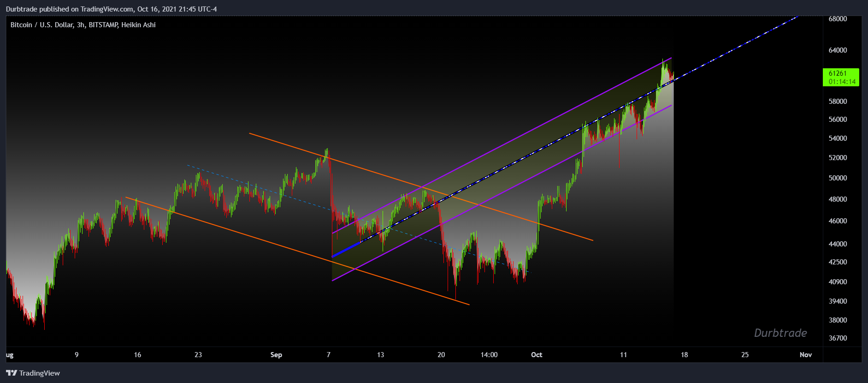868x383 pixels.
Task: Click price axis label 46000
Action: click(838, 221)
